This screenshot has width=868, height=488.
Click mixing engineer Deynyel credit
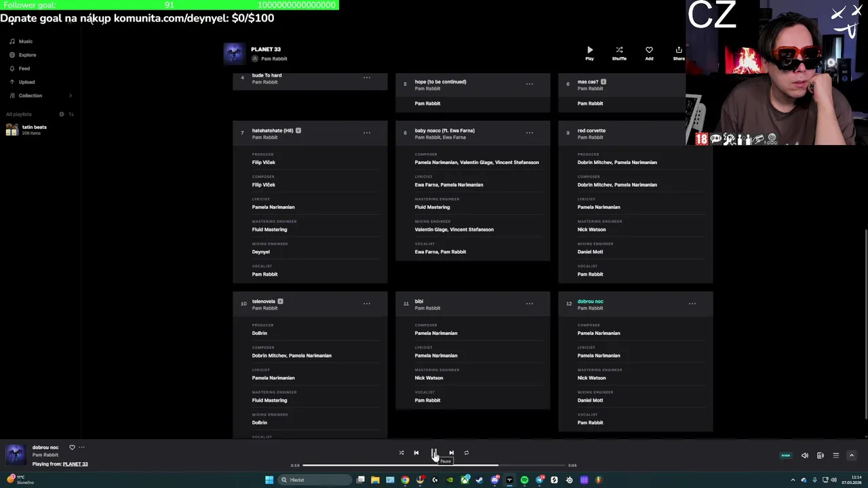pos(261,252)
